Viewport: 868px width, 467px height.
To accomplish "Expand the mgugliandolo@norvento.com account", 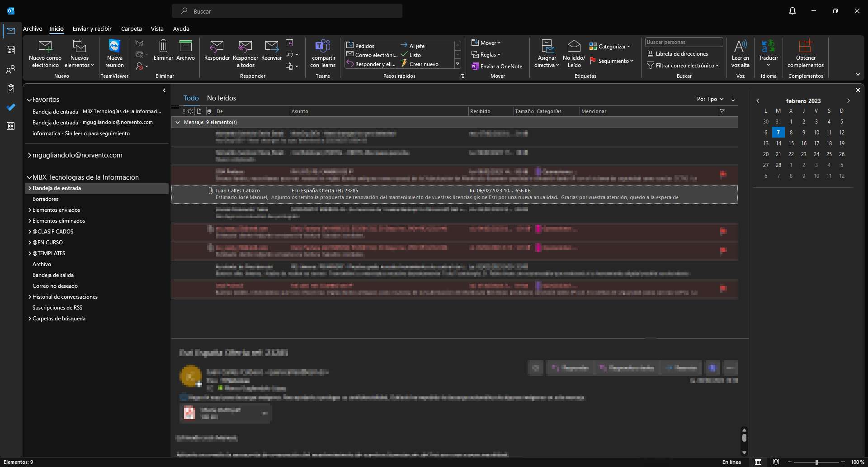I will (x=29, y=155).
